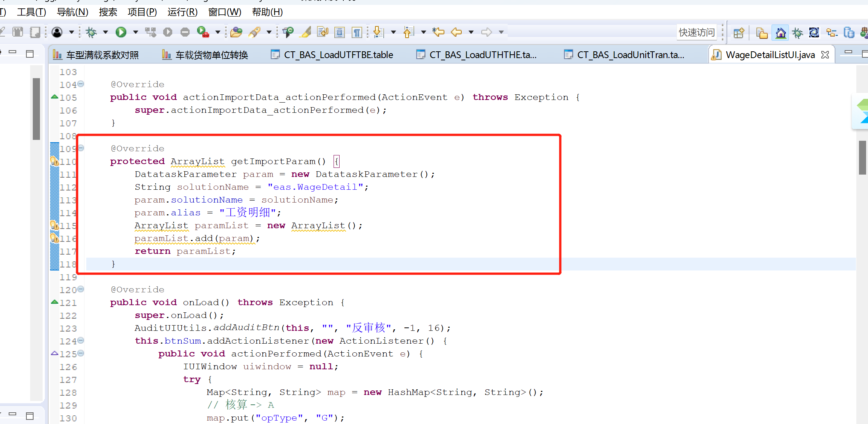The image size is (868, 424).
Task: Click the Open Perspective icon
Action: coord(739,33)
